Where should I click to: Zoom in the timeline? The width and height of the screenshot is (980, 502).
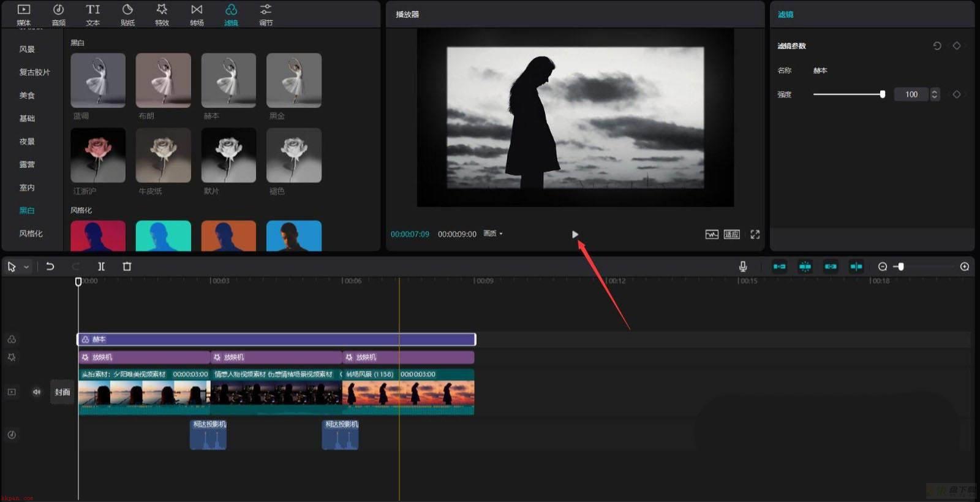pos(965,267)
